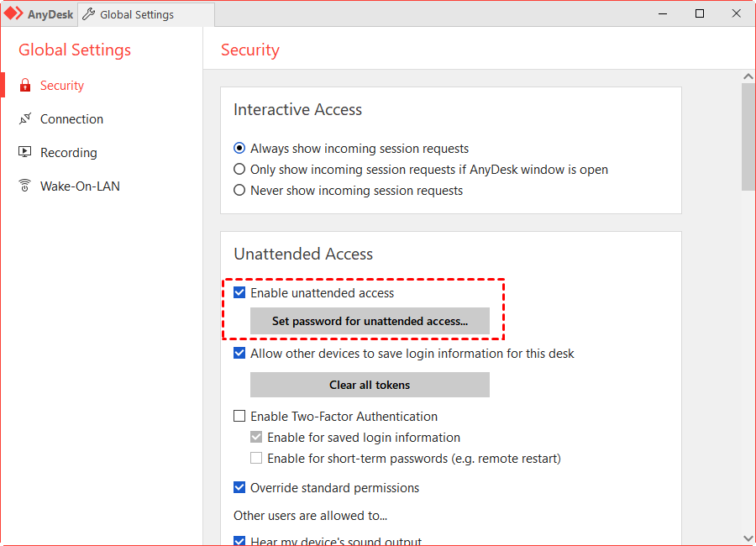Click the wrench icon on Global Settings tab
The image size is (756, 546).
tap(88, 14)
